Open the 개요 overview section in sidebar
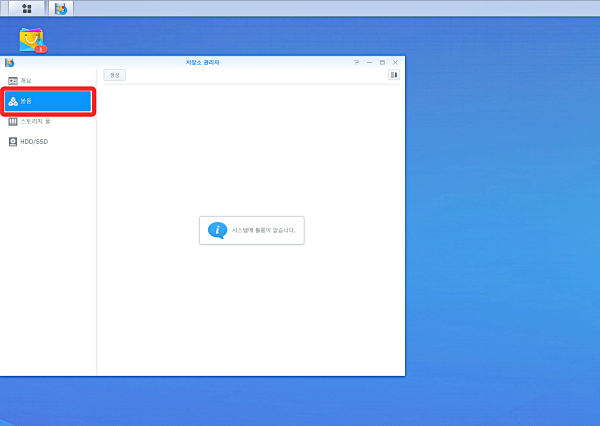 click(x=48, y=81)
